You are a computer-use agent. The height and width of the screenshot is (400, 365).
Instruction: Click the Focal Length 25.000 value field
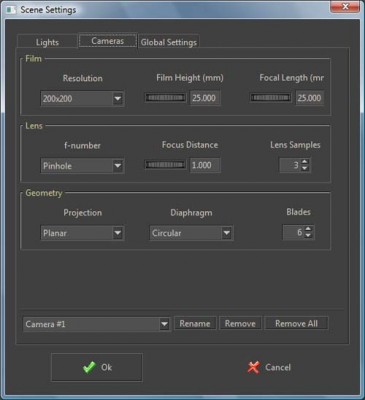pyautogui.click(x=310, y=98)
